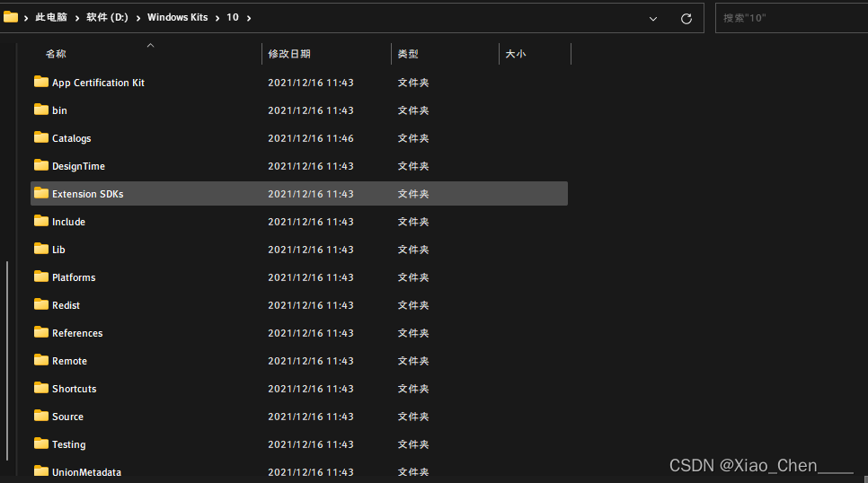The image size is (868, 483).
Task: Select the Lib folder name
Action: (x=58, y=250)
